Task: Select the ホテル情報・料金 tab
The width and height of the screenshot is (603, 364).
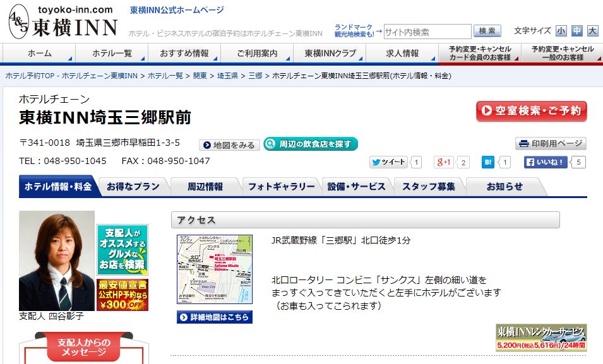Action: pyautogui.click(x=59, y=187)
